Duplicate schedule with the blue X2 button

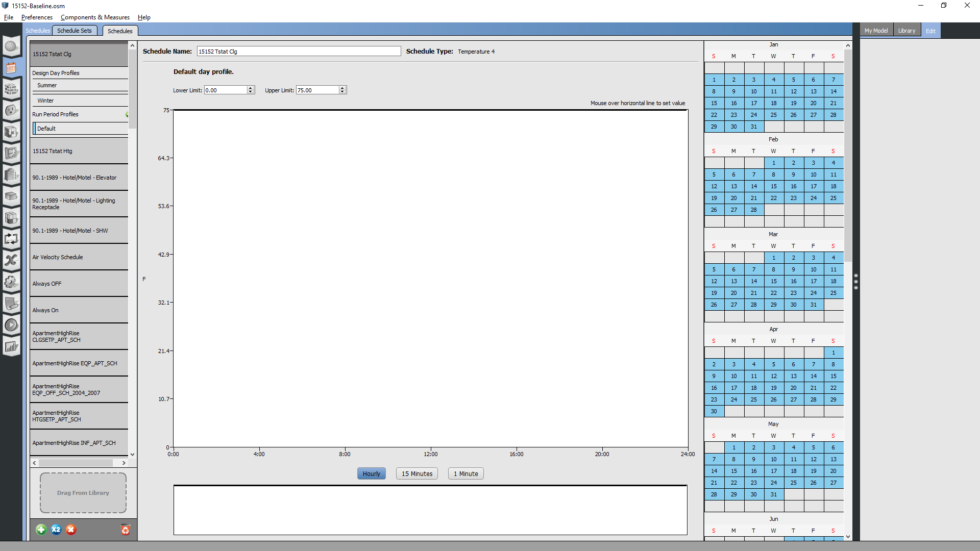pyautogui.click(x=56, y=530)
